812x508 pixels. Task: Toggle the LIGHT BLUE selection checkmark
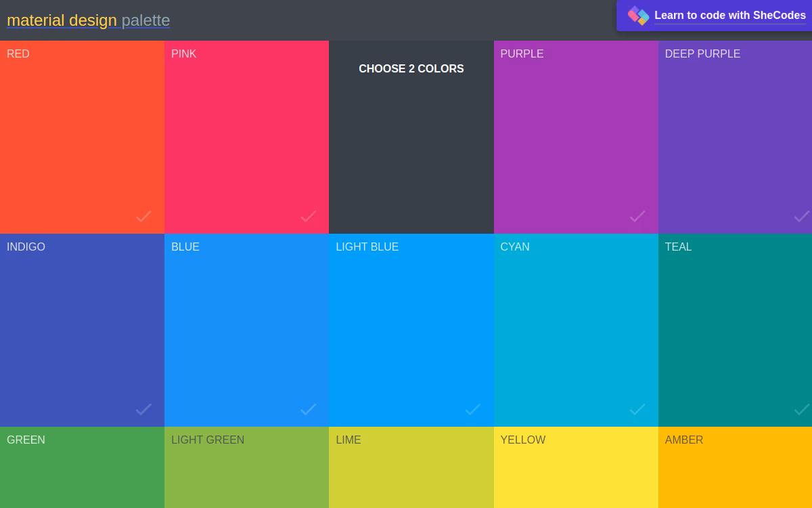(472, 410)
